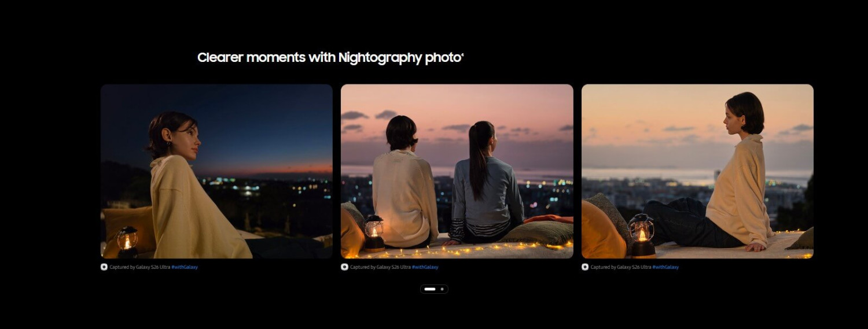The height and width of the screenshot is (329, 868).
Task: Open photo of woman against dark night sky
Action: 216,171
